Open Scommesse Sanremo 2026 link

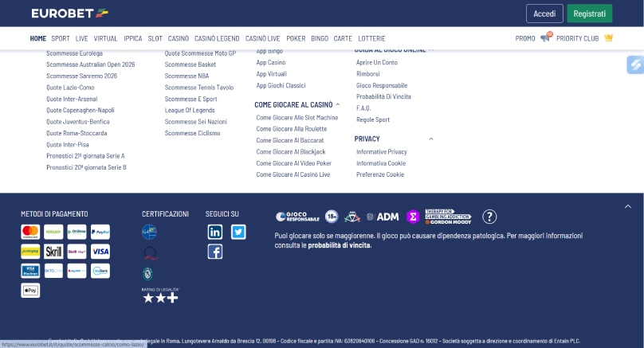coord(81,76)
